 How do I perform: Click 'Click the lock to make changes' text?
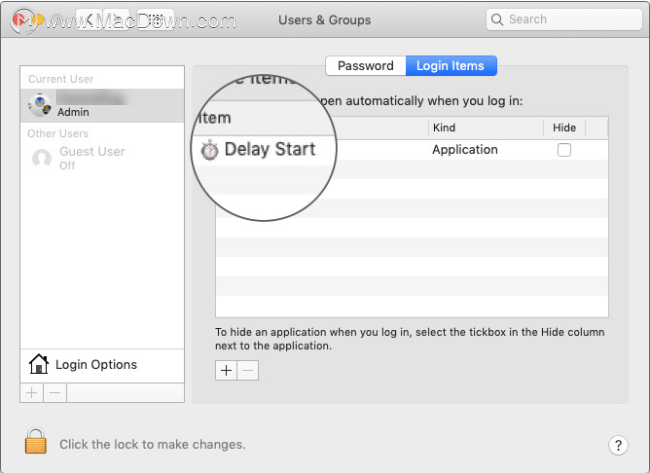[152, 444]
